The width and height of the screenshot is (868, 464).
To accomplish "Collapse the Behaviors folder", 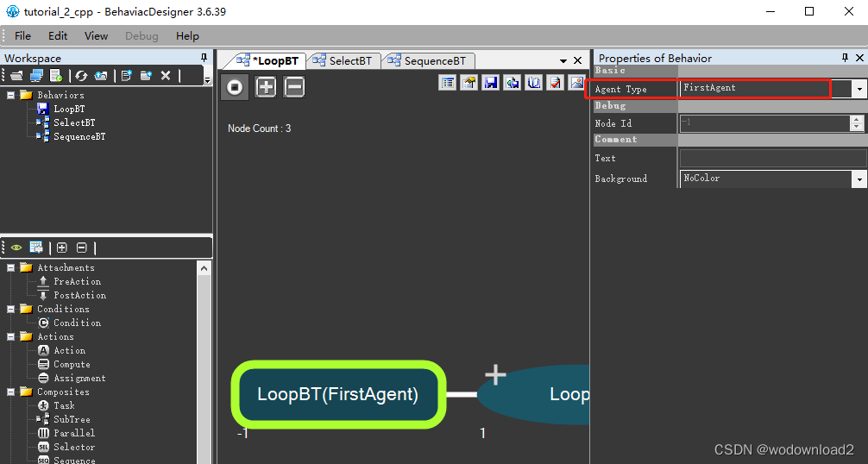I will pos(10,95).
